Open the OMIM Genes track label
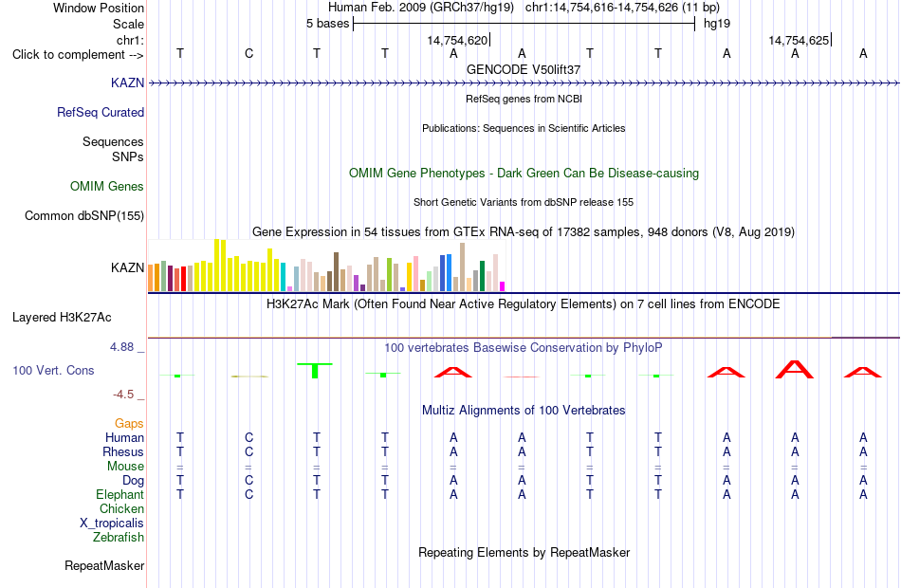Image resolution: width=901 pixels, height=588 pixels. (x=107, y=186)
